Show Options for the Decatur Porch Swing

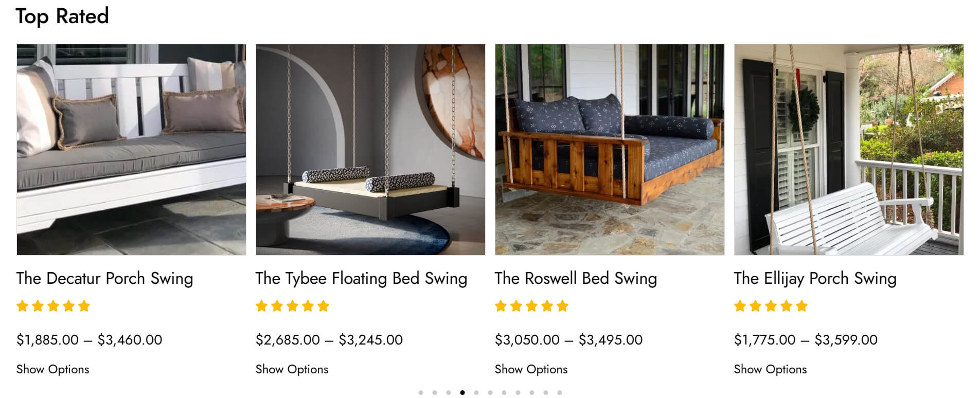[x=52, y=369]
